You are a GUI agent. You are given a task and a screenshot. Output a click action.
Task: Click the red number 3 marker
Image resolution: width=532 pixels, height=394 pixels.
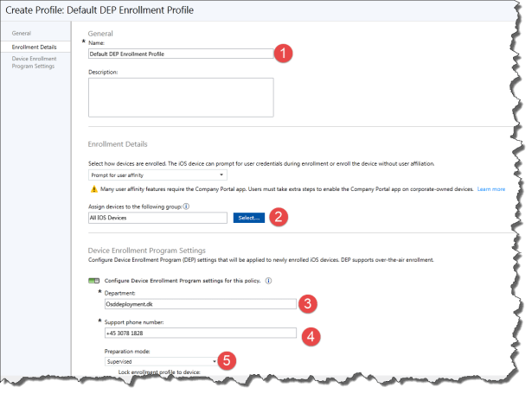[x=309, y=303]
